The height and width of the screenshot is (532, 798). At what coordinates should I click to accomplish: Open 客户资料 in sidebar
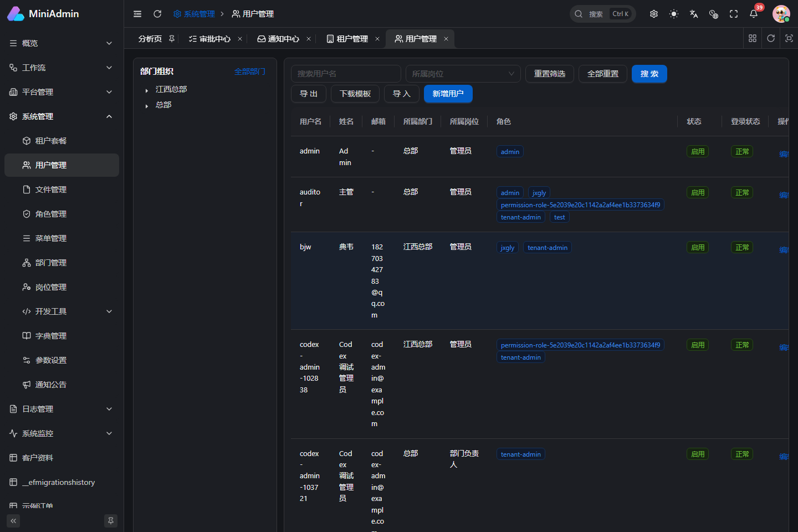[x=62, y=458]
